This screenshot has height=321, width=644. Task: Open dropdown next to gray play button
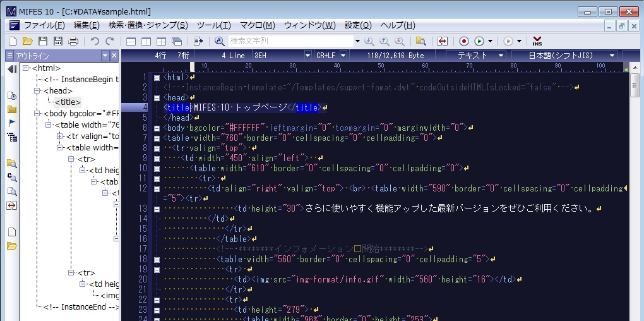(x=519, y=41)
